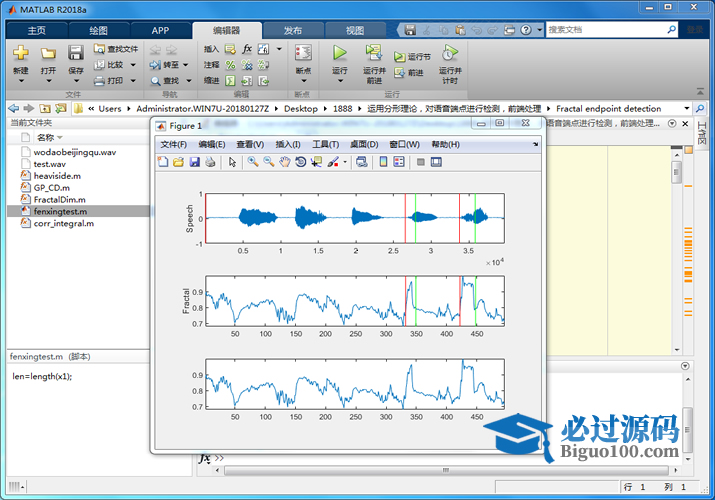This screenshot has width=715, height=500.
Task: Click the Print figure icon in Figure 1
Action: click(x=210, y=162)
